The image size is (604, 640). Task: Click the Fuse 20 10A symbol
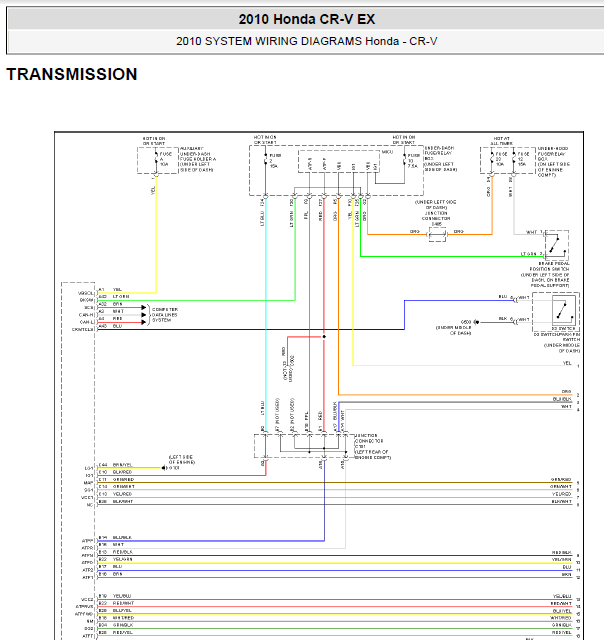[x=492, y=159]
